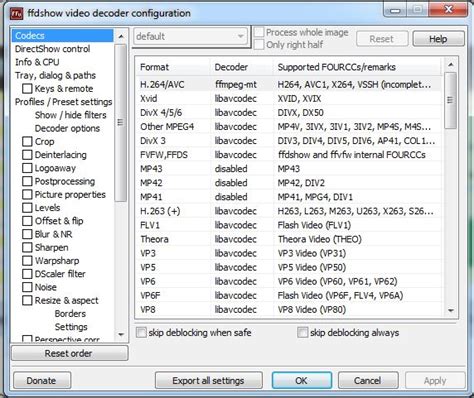474x398 pixels.
Task: Change the decoder for Theora row
Action: click(236, 239)
